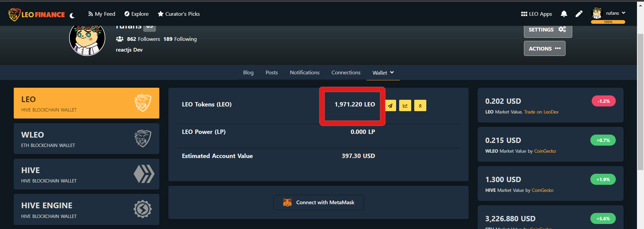Click the 100% voting power bar
644x229 pixels.
click(608, 22)
